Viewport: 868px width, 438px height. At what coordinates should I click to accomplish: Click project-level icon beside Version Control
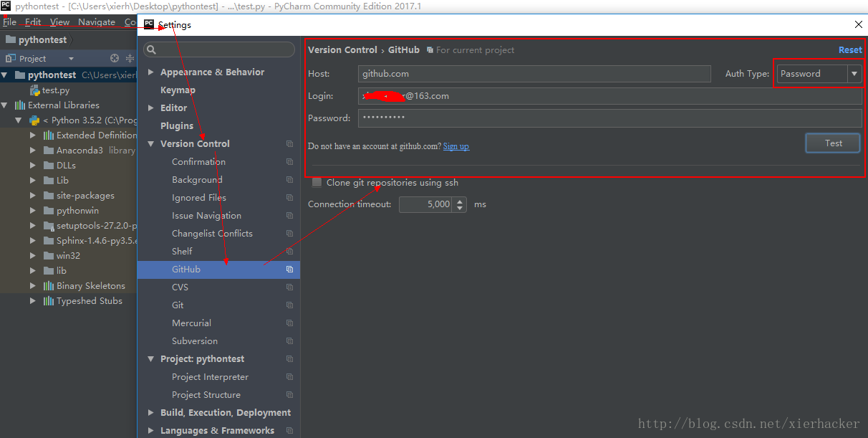tap(289, 144)
